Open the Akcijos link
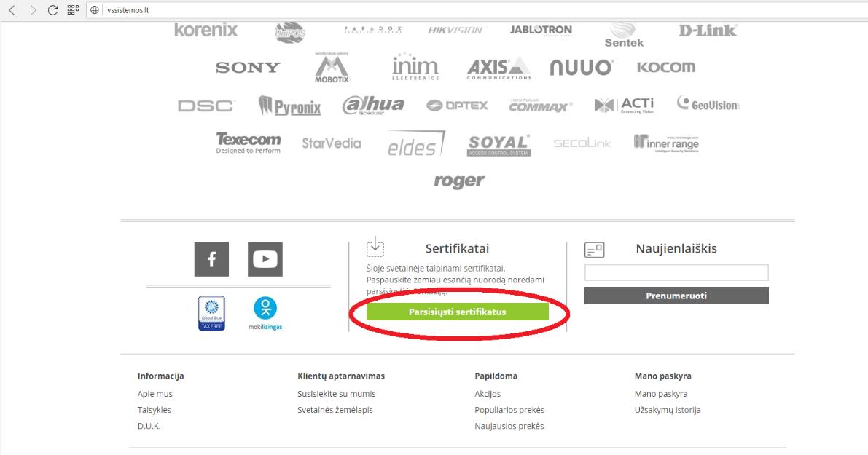The height and width of the screenshot is (455, 868). click(x=488, y=394)
